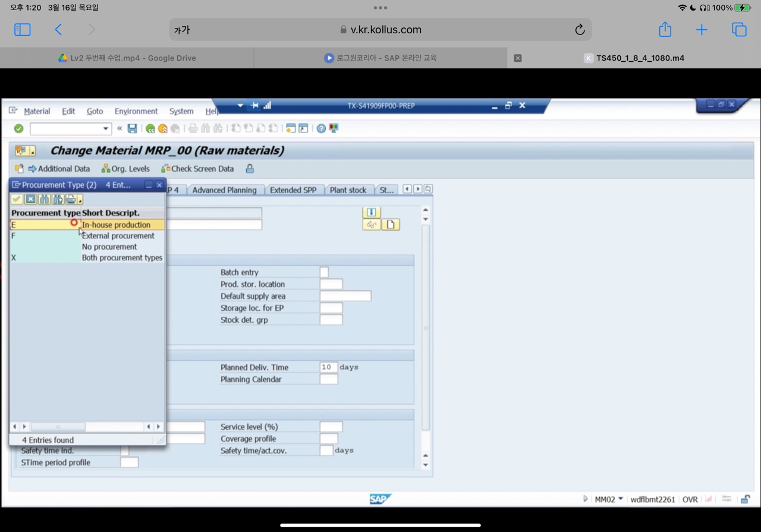Image resolution: width=761 pixels, height=532 pixels.
Task: Click the Additional Data button
Action: pos(59,169)
